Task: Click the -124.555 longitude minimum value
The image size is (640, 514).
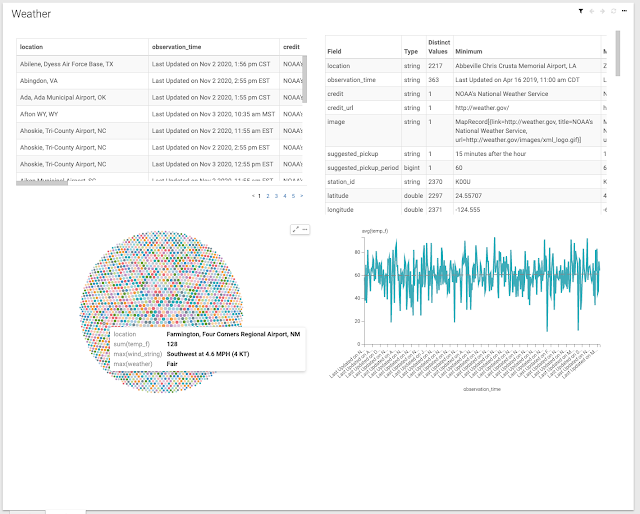Action: click(468, 209)
